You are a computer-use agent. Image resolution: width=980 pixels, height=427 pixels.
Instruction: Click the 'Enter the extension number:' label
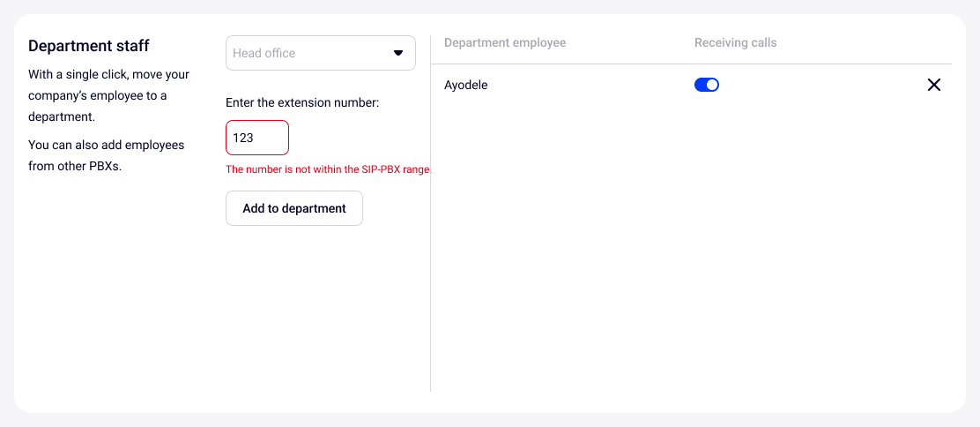(x=302, y=102)
